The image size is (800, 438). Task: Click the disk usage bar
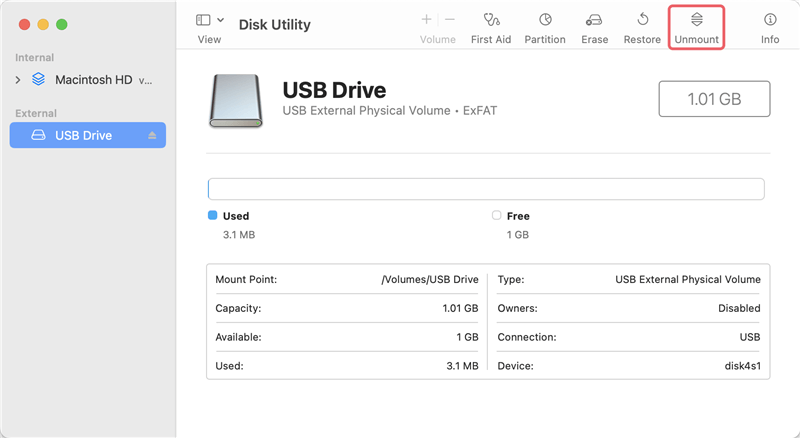pos(486,189)
